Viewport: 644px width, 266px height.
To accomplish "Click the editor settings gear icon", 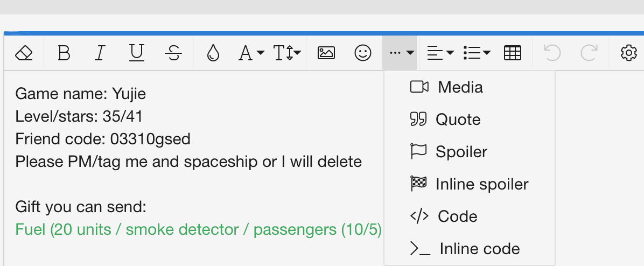I will pyautogui.click(x=628, y=53).
